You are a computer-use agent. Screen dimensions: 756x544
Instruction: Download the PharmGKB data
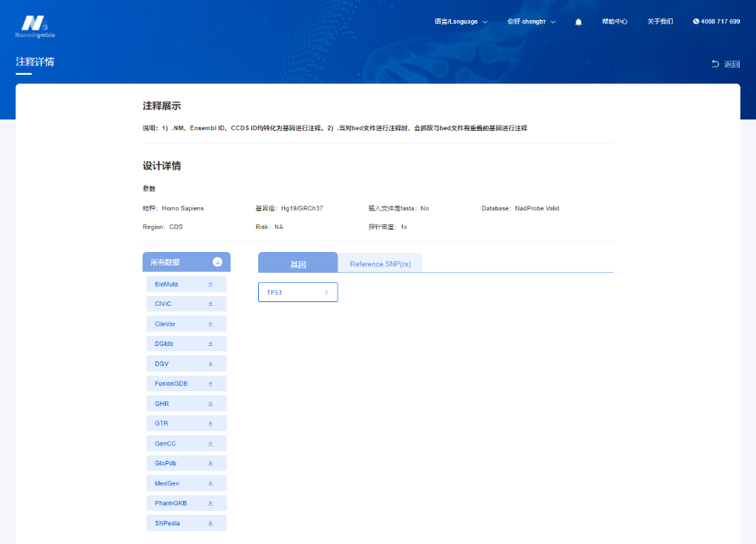(210, 503)
